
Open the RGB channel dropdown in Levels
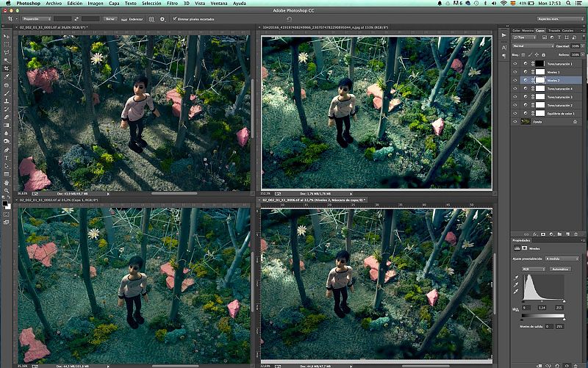click(x=534, y=269)
